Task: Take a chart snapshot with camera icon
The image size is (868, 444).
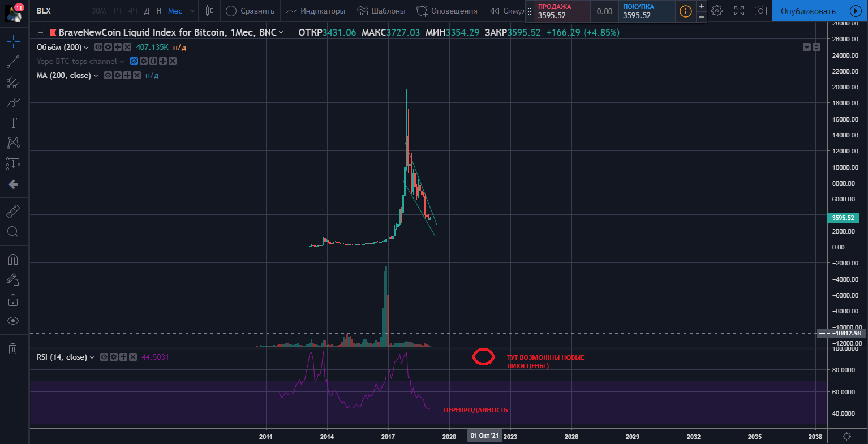Action: [761, 11]
